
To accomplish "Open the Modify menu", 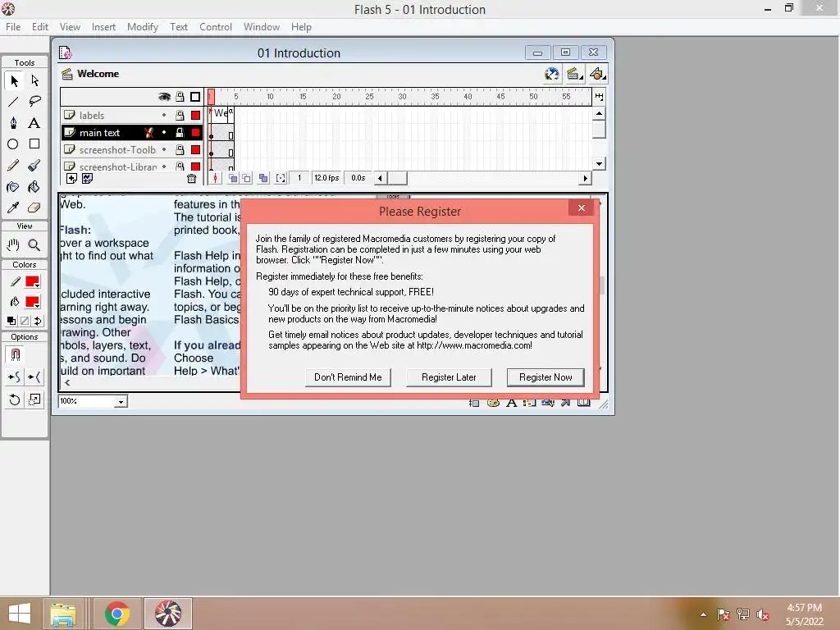I will 143,27.
